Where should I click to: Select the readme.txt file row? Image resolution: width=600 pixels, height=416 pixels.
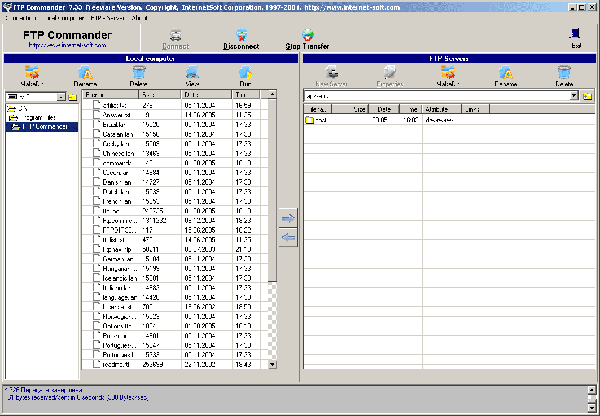175,364
